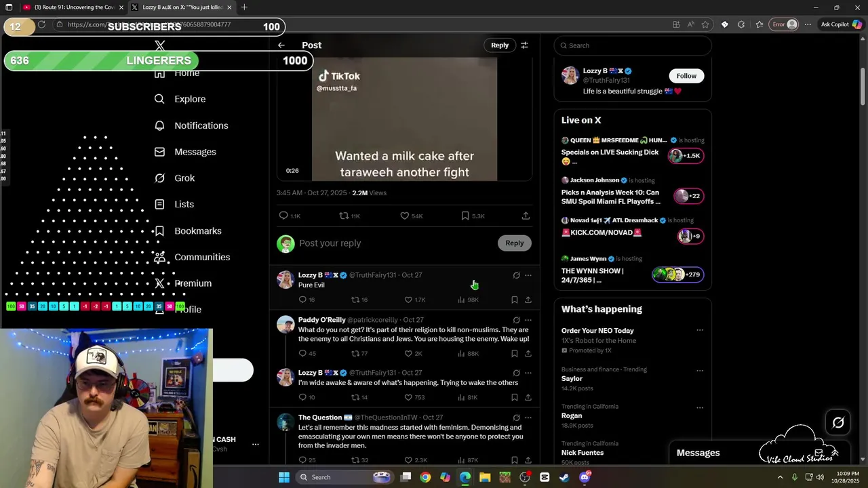Launch Steam from the taskbar
Image resolution: width=868 pixels, height=488 pixels.
tap(564, 477)
